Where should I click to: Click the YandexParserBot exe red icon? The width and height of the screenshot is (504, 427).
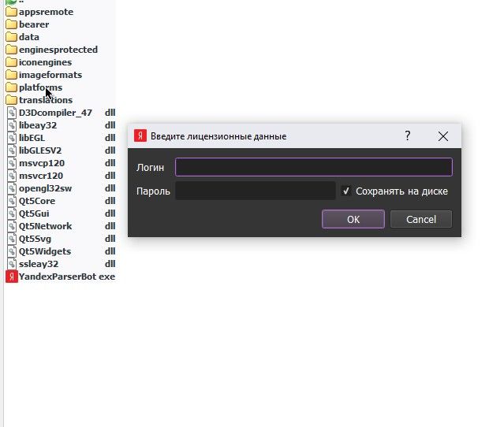12,277
